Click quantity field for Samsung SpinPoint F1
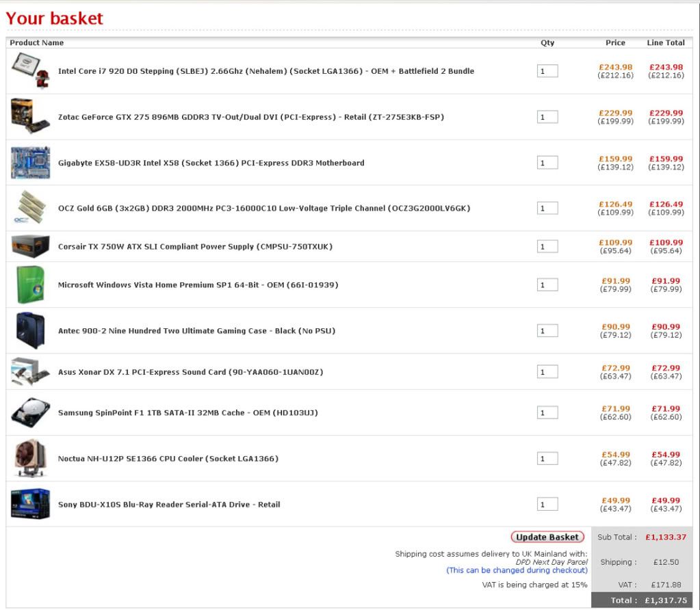This screenshot has height=610, width=700. [547, 413]
